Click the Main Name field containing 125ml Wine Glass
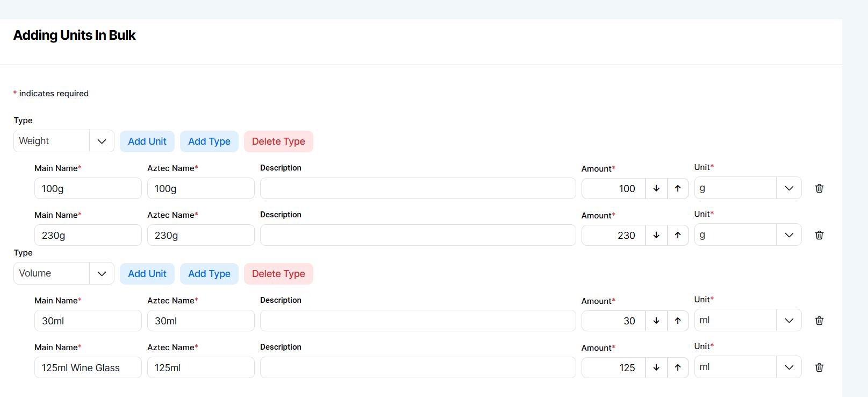The image size is (868, 397). pyautogui.click(x=88, y=367)
